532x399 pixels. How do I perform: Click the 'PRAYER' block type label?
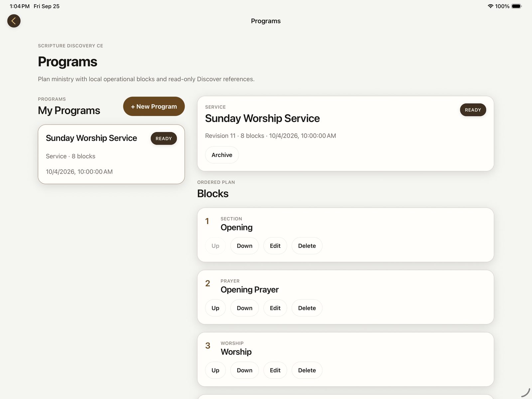tap(230, 281)
